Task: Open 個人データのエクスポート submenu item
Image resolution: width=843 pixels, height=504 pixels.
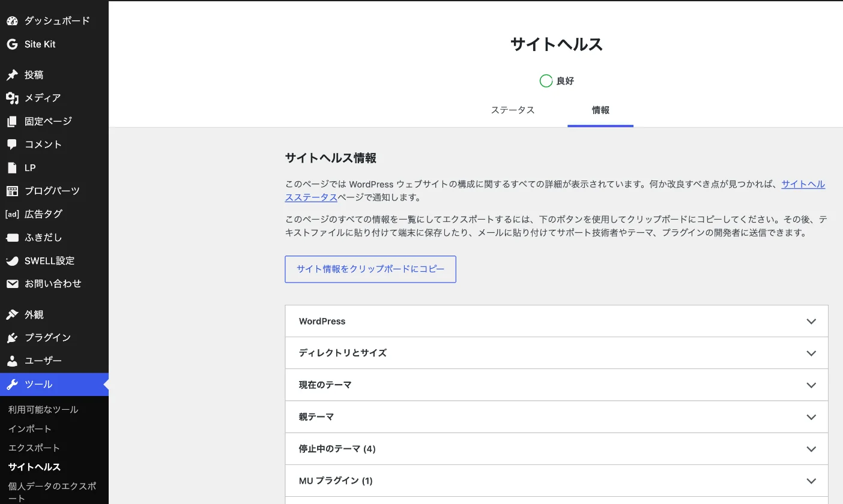Action: (x=52, y=492)
